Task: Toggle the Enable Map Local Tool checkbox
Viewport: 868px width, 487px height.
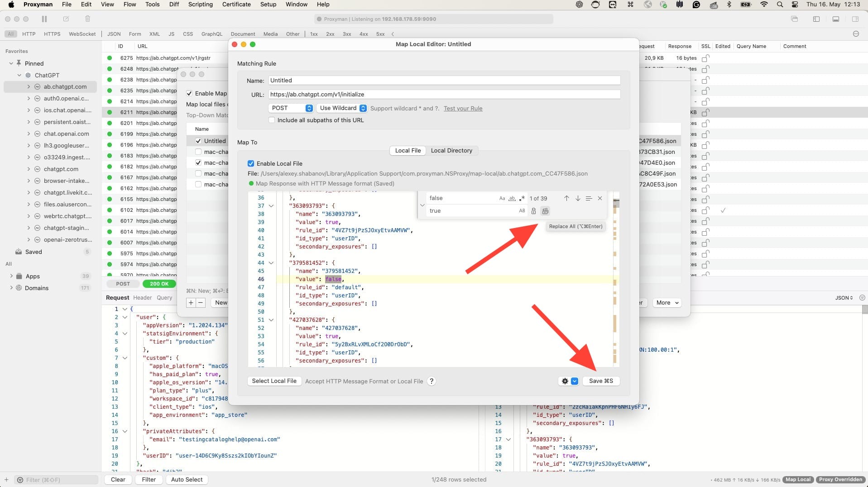Action: pyautogui.click(x=189, y=93)
